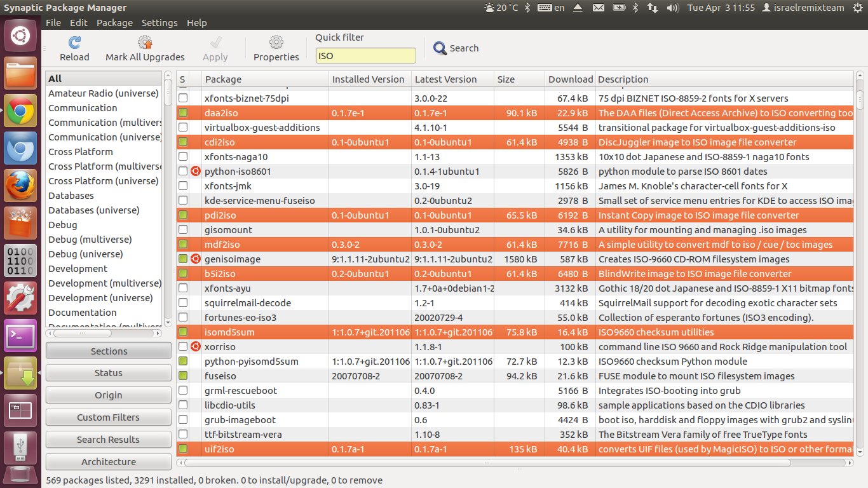Open keyboard layout en indicator

[551, 8]
